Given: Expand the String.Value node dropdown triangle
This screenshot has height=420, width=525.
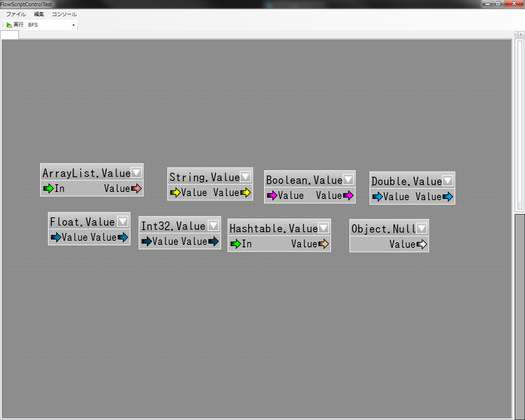Looking at the screenshot, I should (246, 176).
